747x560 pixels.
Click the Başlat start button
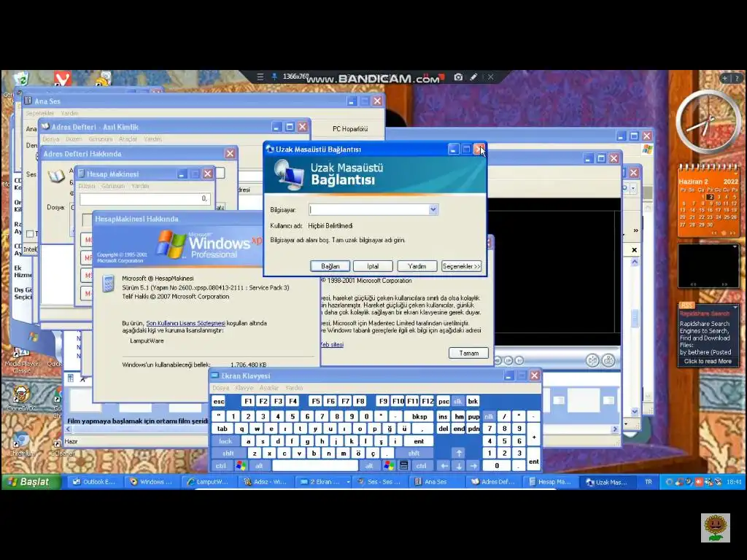pyautogui.click(x=31, y=481)
